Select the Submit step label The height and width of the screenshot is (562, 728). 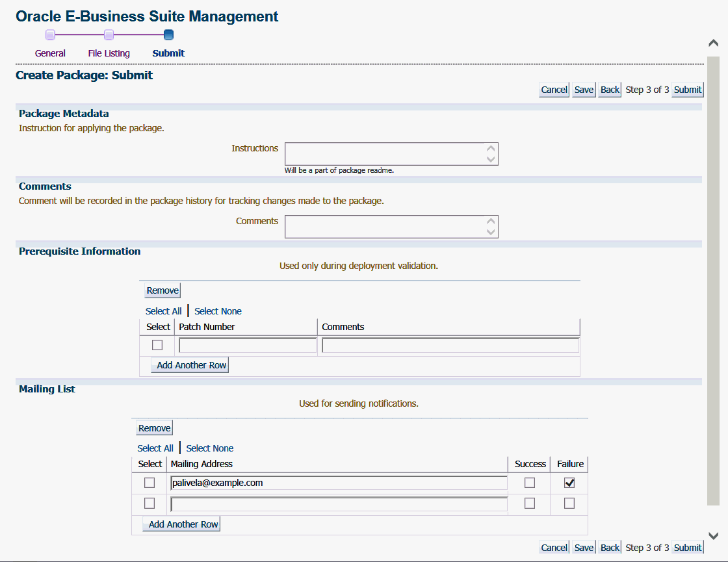point(168,53)
